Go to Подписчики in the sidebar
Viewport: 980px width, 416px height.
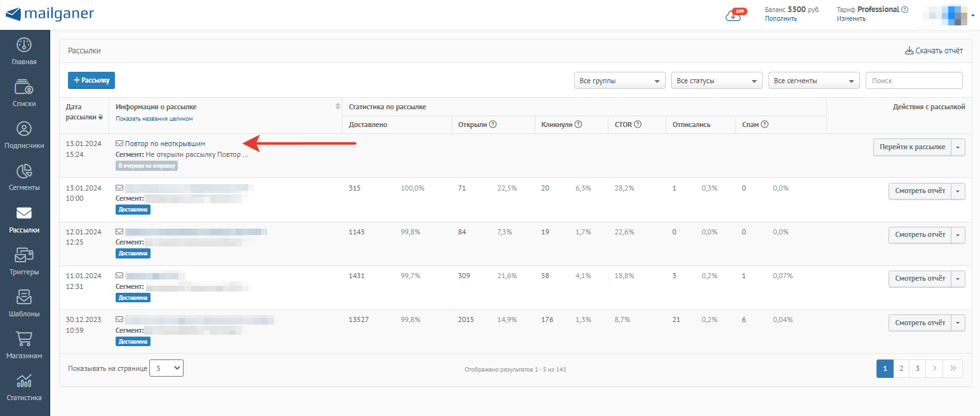pos(24,130)
